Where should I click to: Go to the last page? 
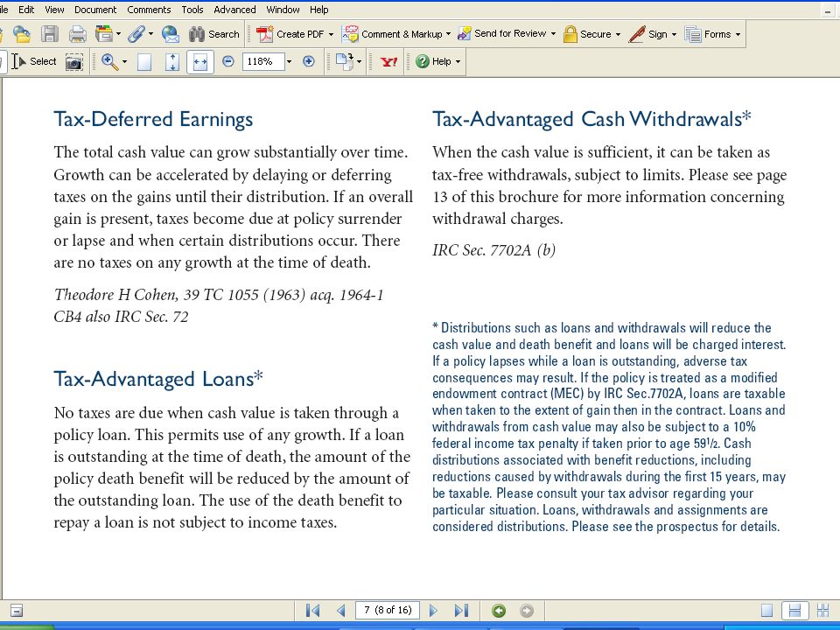point(461,610)
